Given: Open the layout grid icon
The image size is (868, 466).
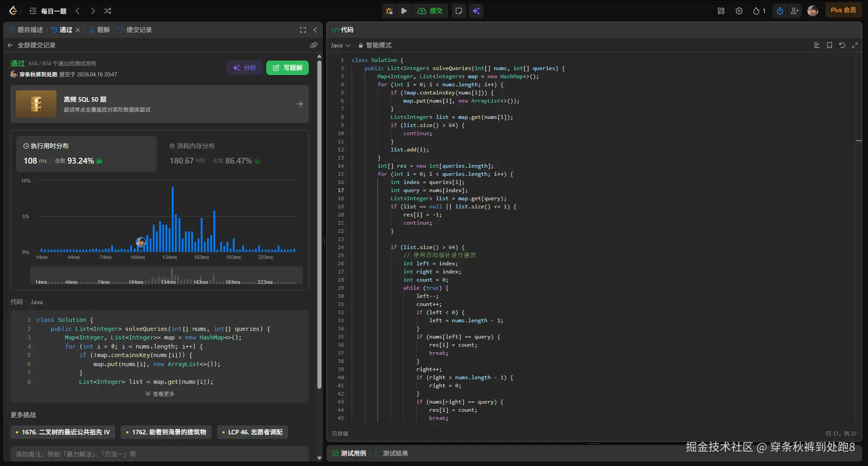Looking at the screenshot, I should [721, 11].
